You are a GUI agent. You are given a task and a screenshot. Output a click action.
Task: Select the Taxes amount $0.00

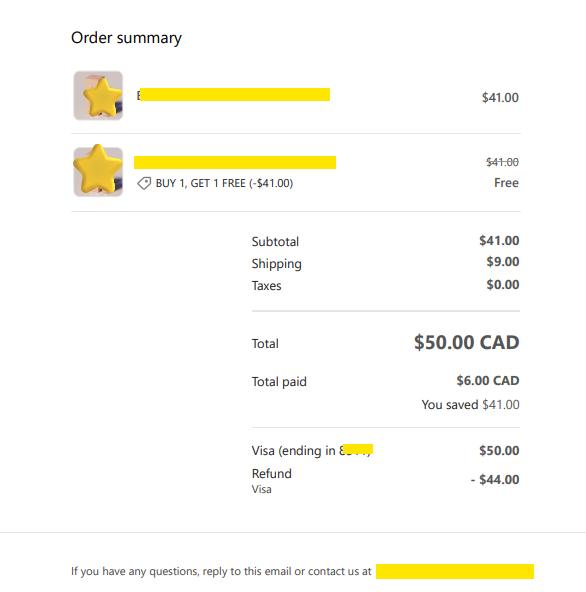click(503, 284)
